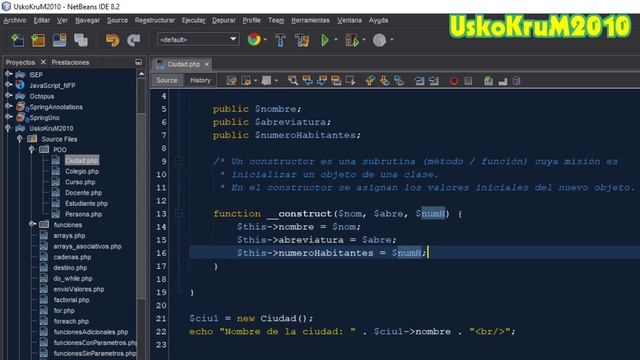Click the Uncomment icon in editor toolbar
640x360 pixels.
(502, 81)
